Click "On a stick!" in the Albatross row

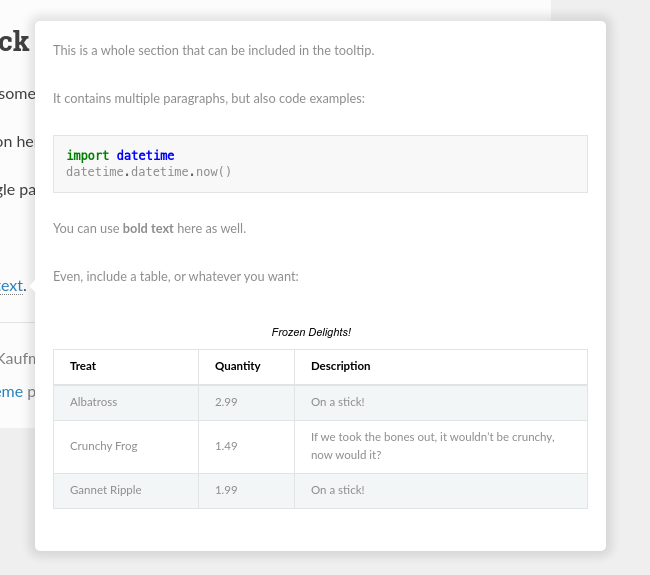(338, 402)
